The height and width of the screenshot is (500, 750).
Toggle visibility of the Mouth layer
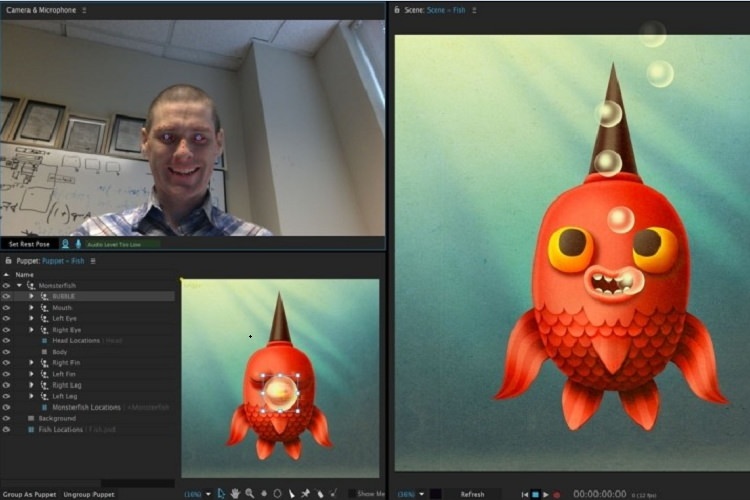point(6,308)
